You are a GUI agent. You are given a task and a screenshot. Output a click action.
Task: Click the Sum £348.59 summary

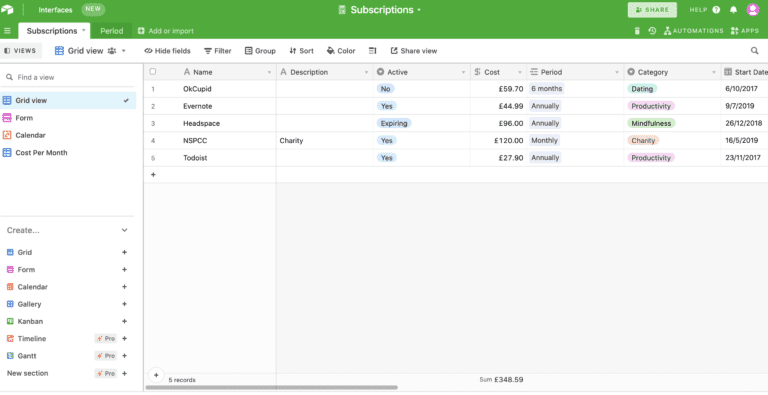501,379
